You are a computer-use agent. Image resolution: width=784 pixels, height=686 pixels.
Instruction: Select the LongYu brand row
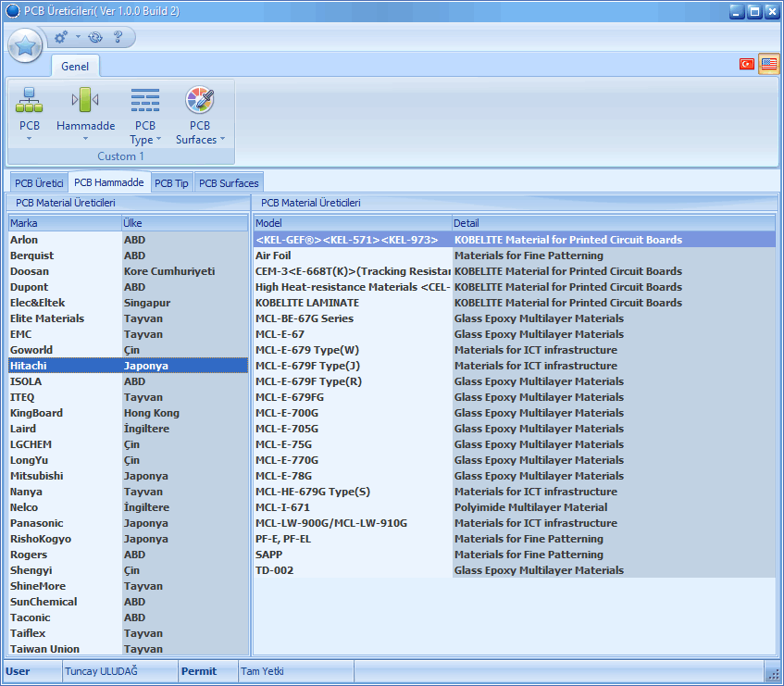128,460
